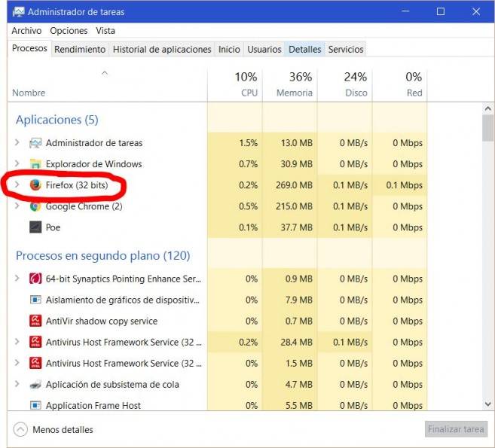Select the AntiVir shadow copy service name
Image resolution: width=495 pixels, height=448 pixels.
[102, 322]
